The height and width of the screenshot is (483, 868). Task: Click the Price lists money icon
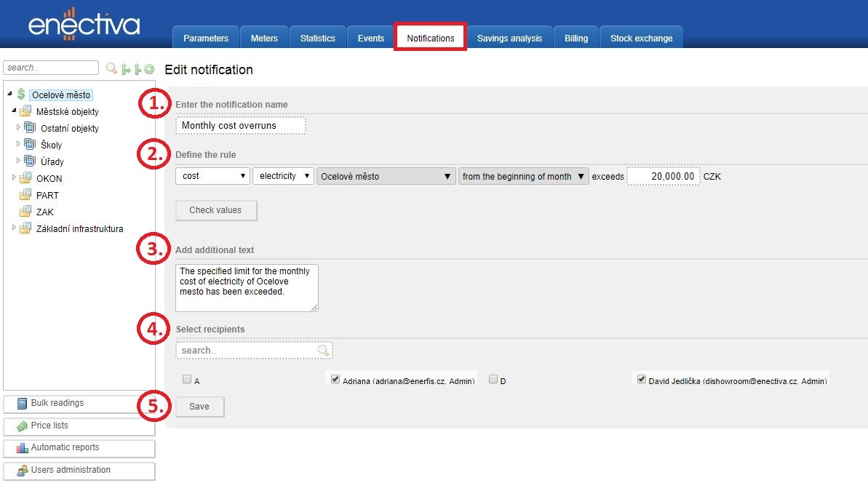[22, 426]
